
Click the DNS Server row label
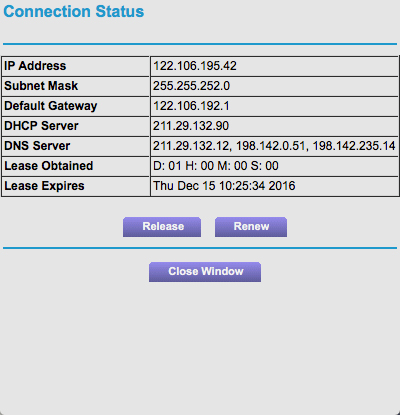tap(37, 146)
